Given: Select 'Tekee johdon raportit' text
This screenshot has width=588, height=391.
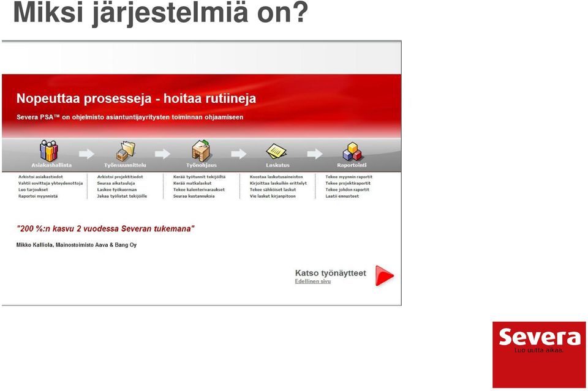Looking at the screenshot, I should [x=347, y=190].
